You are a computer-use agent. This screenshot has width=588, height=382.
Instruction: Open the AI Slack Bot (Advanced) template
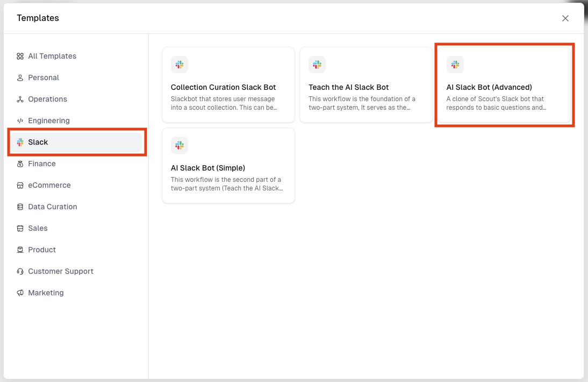click(504, 85)
